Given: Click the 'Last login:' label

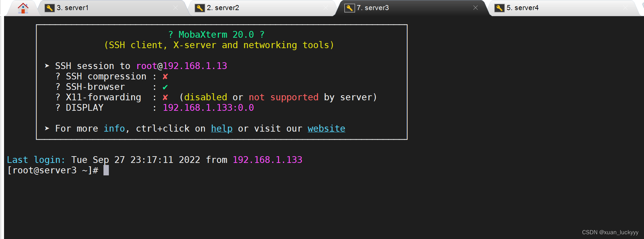Looking at the screenshot, I should [36, 160].
